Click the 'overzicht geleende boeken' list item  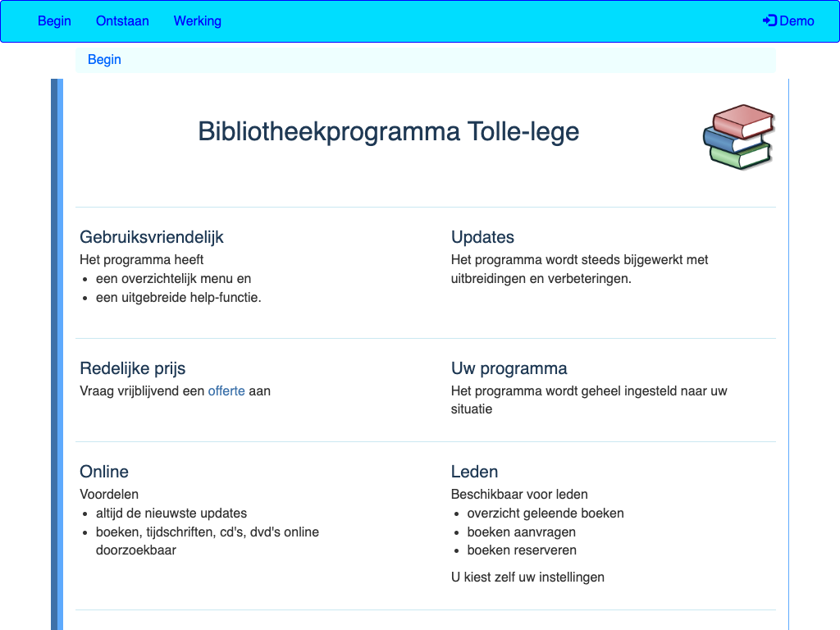click(546, 514)
